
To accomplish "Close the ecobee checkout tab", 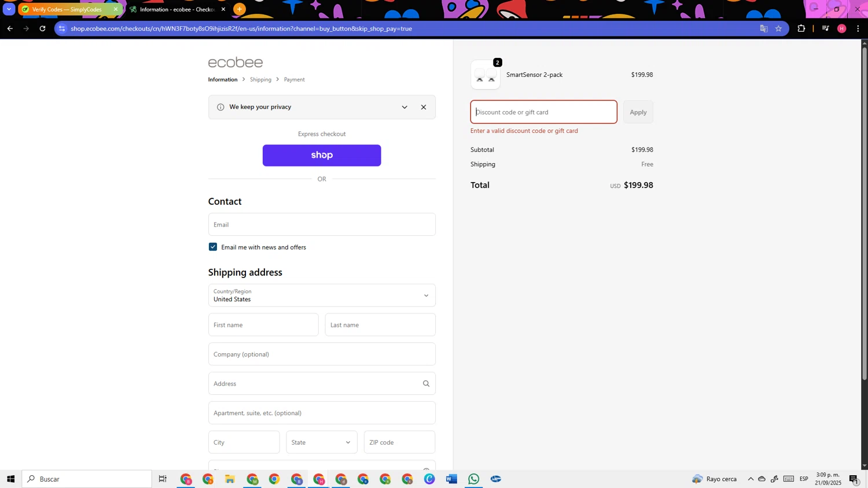I will (x=223, y=9).
